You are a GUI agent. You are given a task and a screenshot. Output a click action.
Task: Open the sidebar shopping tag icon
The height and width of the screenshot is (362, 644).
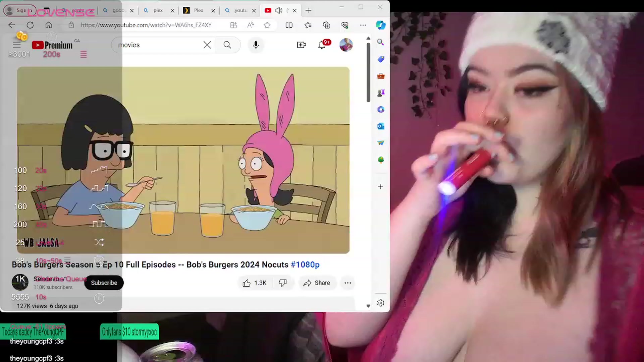(380, 59)
